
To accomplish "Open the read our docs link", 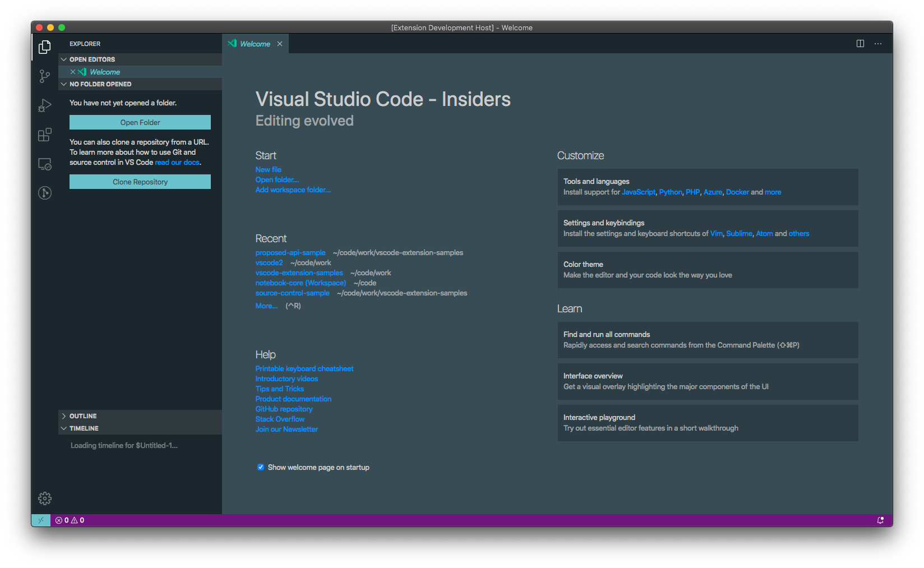I will click(x=177, y=163).
